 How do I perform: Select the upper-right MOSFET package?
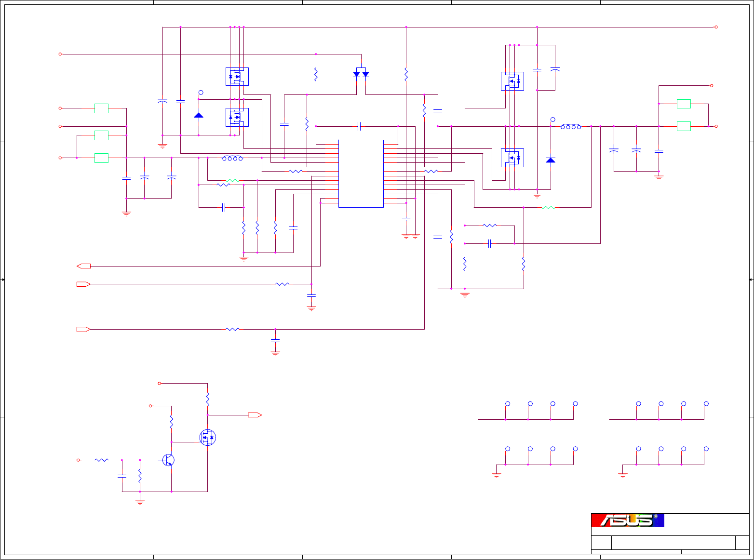512,81
